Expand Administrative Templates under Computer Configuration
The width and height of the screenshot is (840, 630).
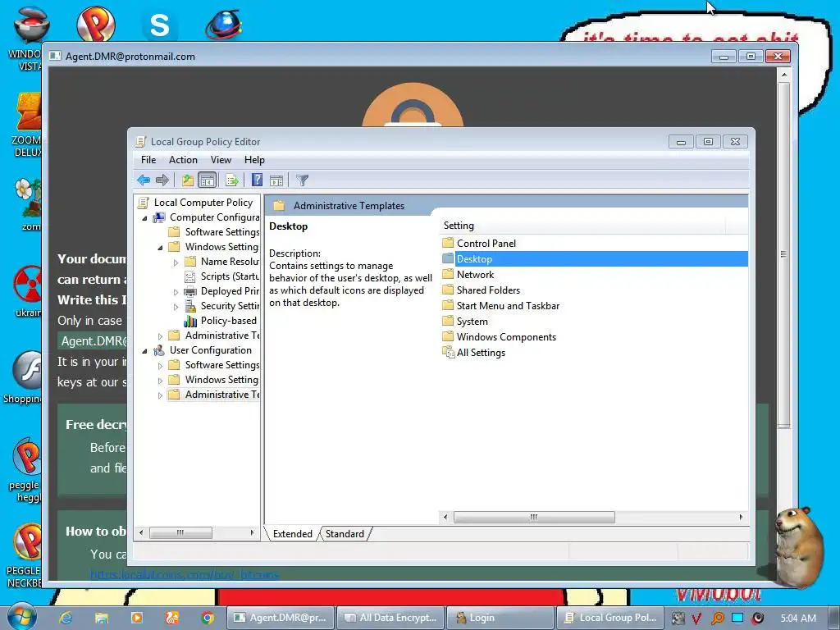click(x=160, y=336)
